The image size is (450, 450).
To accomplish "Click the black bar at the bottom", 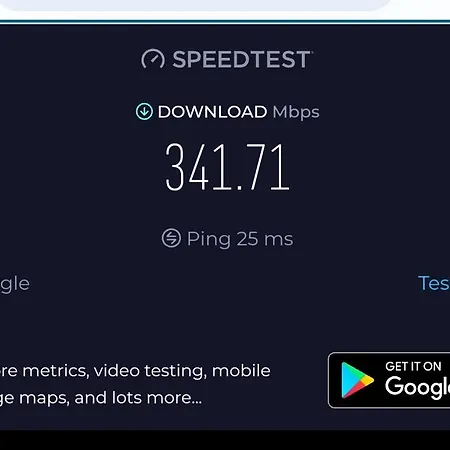I will pos(225,440).
